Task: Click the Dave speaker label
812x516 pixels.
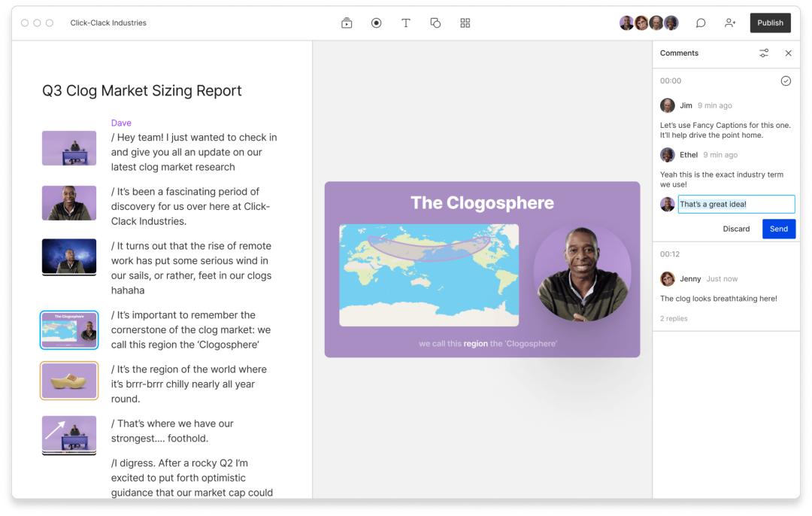Action: [x=121, y=123]
